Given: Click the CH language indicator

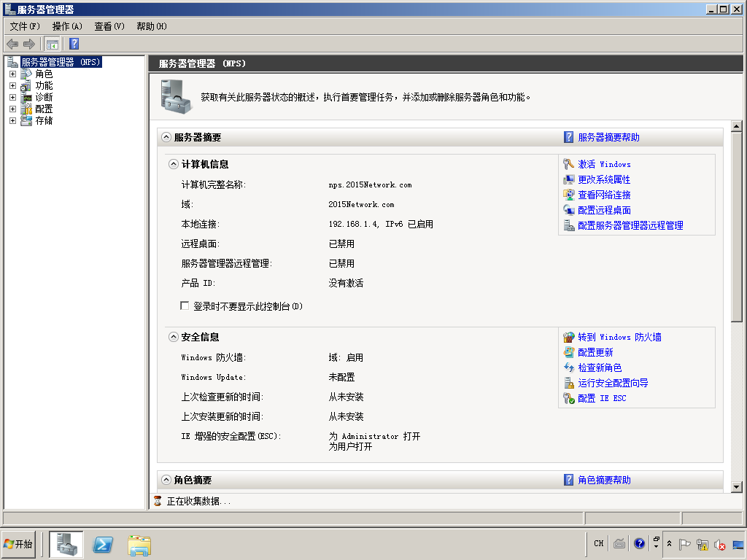Looking at the screenshot, I should click(x=599, y=543).
